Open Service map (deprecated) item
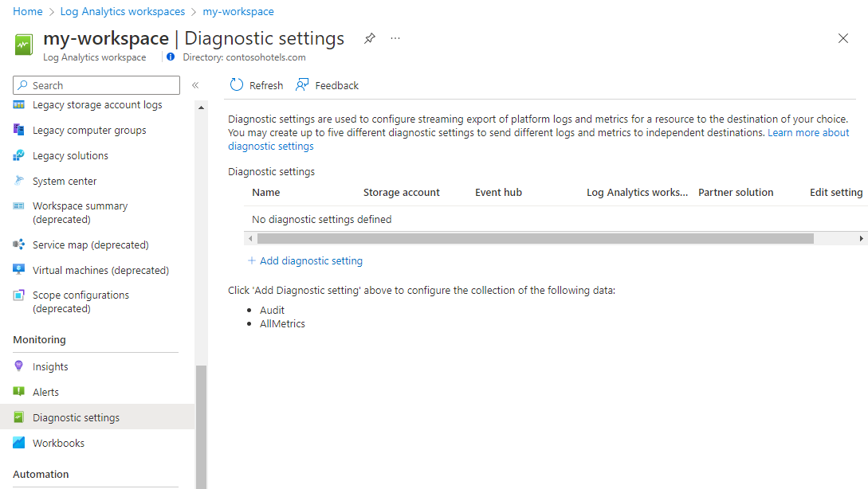This screenshot has height=489, width=868. pyautogui.click(x=91, y=244)
